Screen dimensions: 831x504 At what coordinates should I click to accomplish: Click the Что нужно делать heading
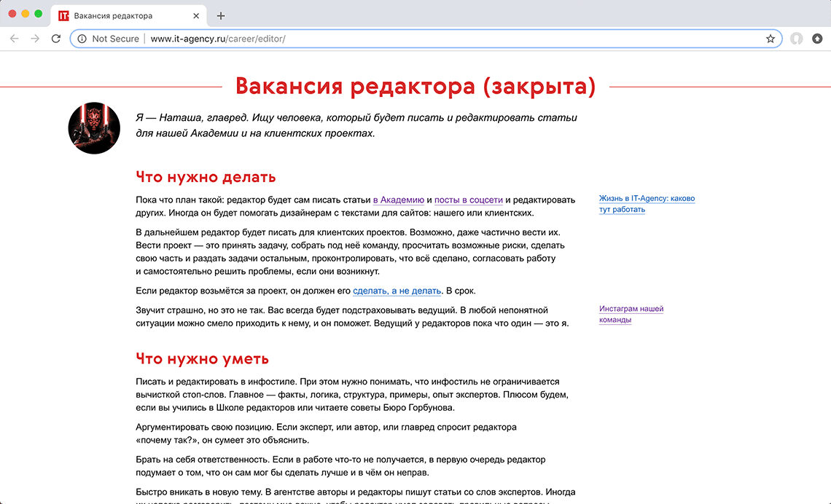206,177
